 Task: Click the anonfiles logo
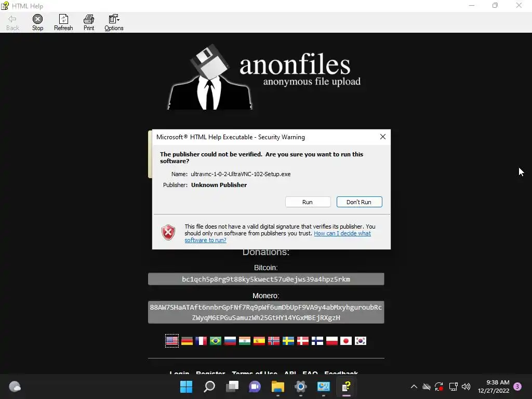[x=264, y=77]
